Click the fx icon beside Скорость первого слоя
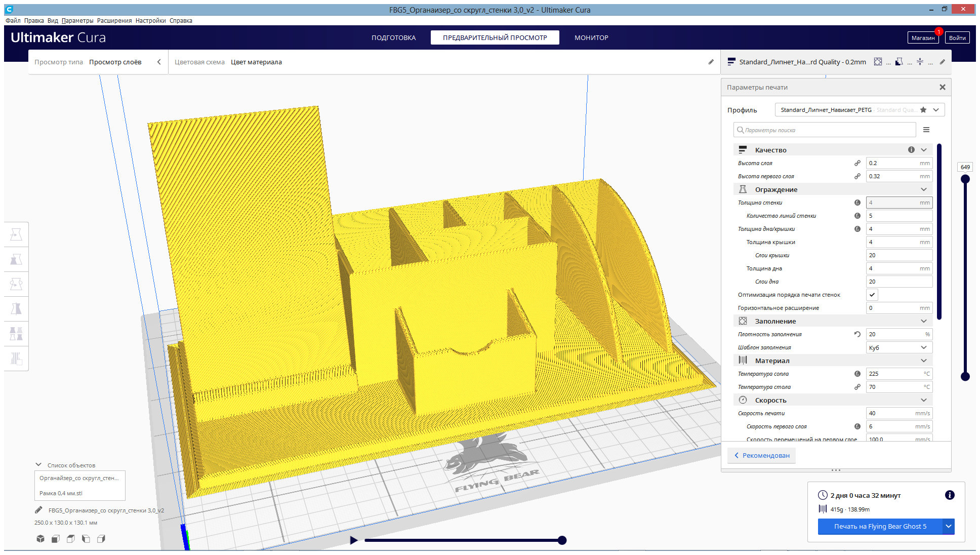 click(858, 426)
